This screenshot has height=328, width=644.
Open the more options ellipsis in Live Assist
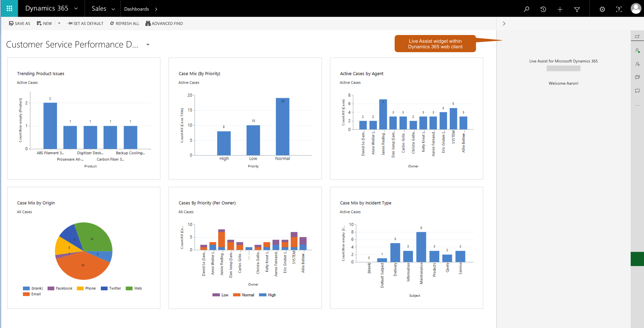coord(637,105)
